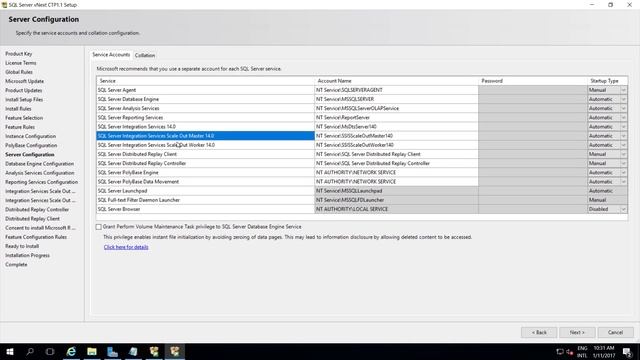Select SQL Server Launchpad service row
The width and height of the screenshot is (640, 360).
coord(205,191)
